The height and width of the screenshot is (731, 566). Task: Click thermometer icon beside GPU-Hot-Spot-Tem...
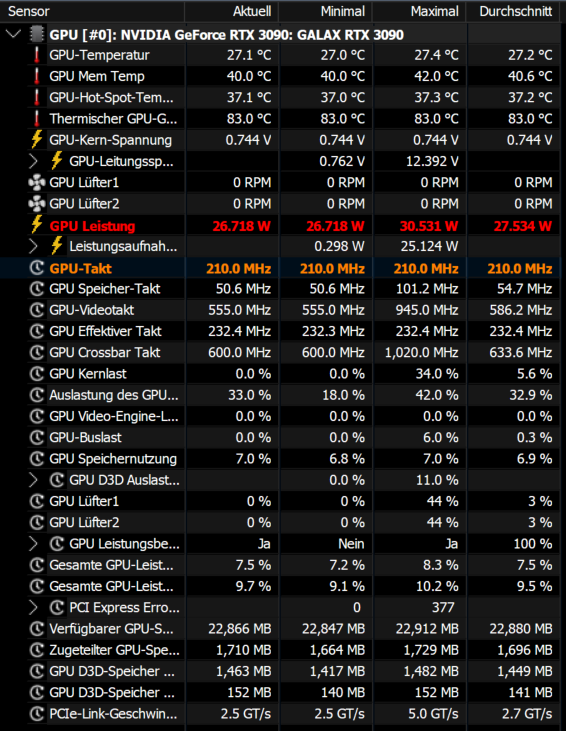click(37, 97)
